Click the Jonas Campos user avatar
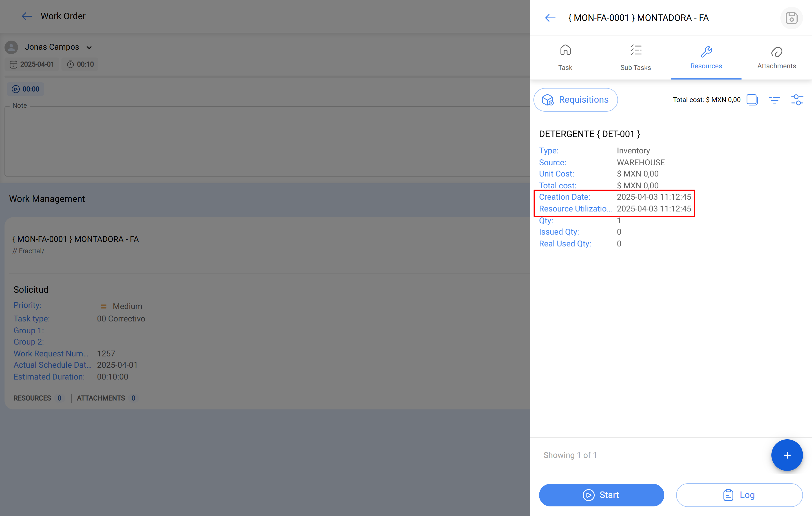Viewport: 812px width, 516px height. coord(12,47)
